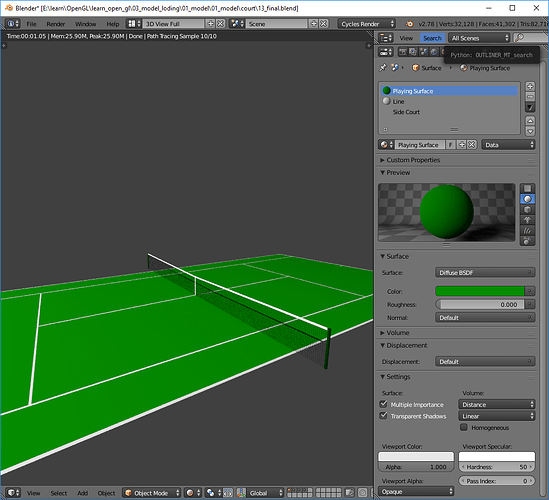Delete the current Scene with the X icon
Image resolution: width=549 pixels, height=500 pixels.
coord(324,24)
